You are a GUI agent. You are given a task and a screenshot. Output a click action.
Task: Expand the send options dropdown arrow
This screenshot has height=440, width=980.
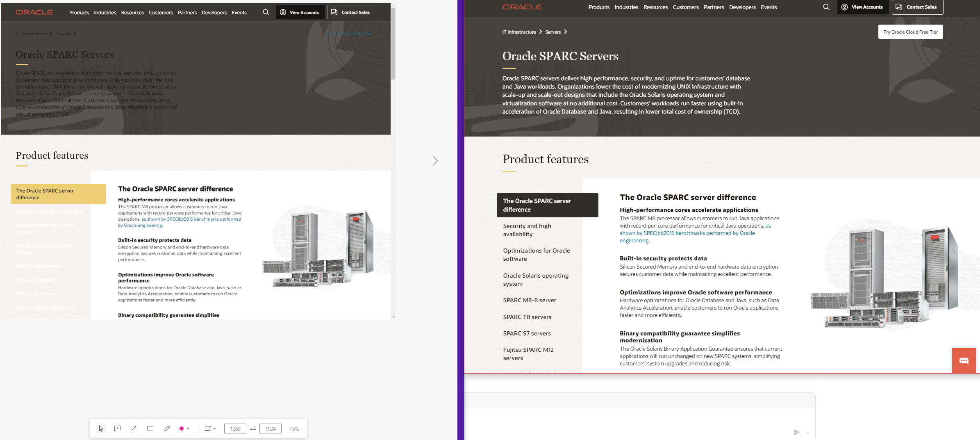[x=808, y=432]
